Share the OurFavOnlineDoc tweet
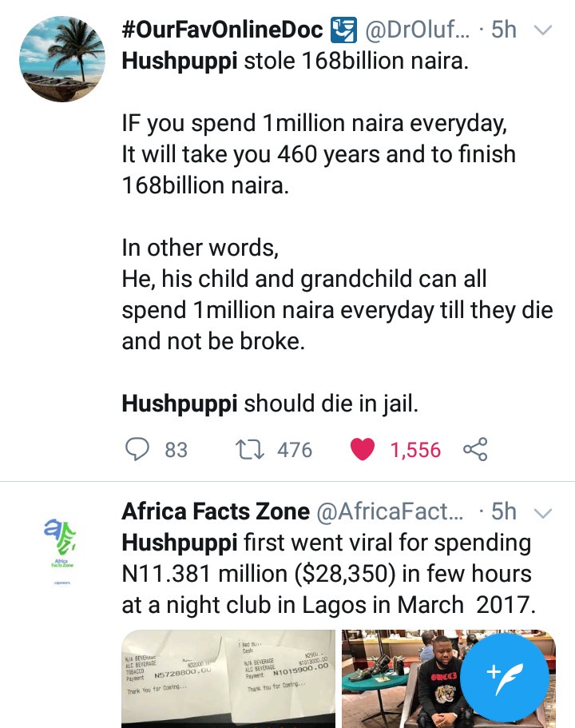575x728 pixels. 475,450
